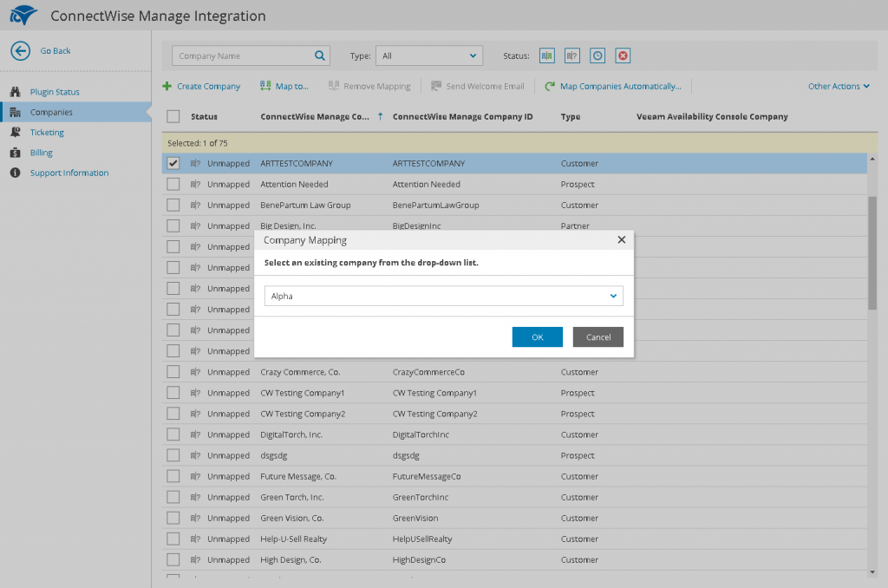
Task: Click Partner type cell for Big Design
Action: (x=575, y=226)
